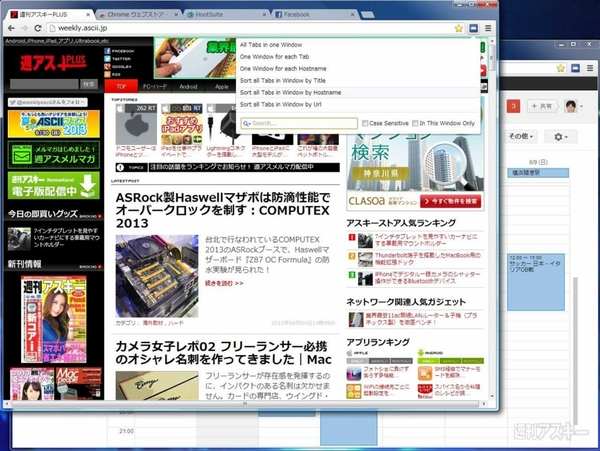600x451 pixels.
Task: Click the back arrow in the front Chrome window
Action: (x=11, y=28)
